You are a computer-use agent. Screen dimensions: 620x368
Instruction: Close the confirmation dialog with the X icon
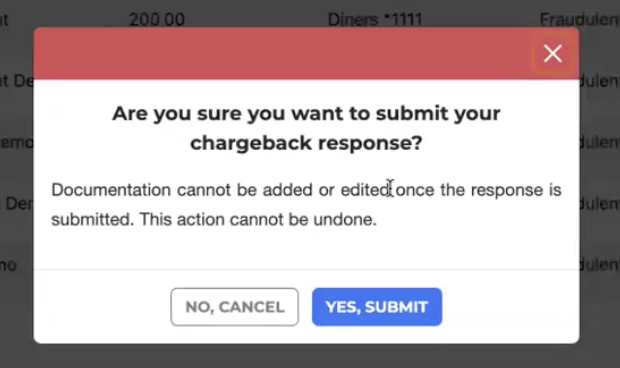tap(552, 53)
